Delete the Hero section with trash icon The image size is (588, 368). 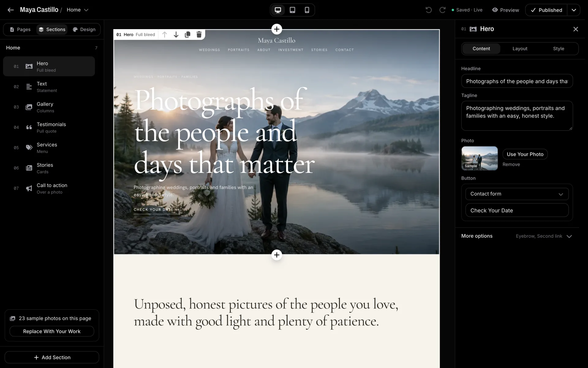click(x=199, y=35)
